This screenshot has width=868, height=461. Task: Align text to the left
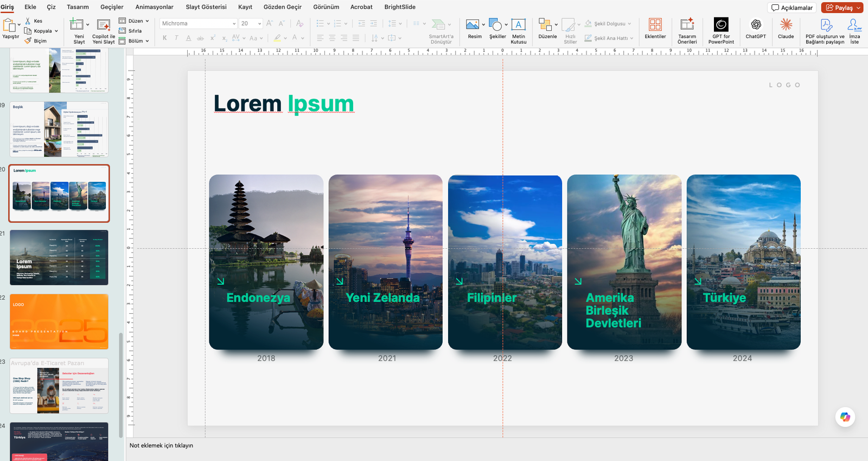[320, 38]
